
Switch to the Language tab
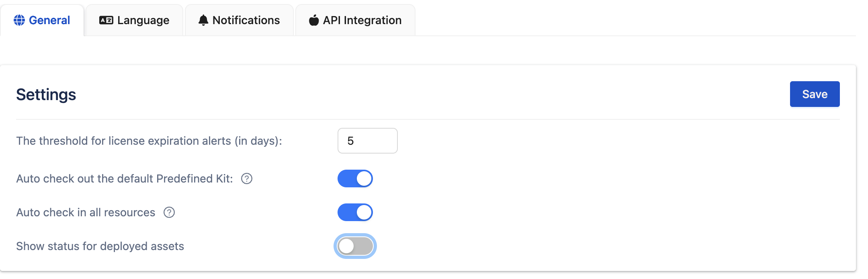pos(143,20)
